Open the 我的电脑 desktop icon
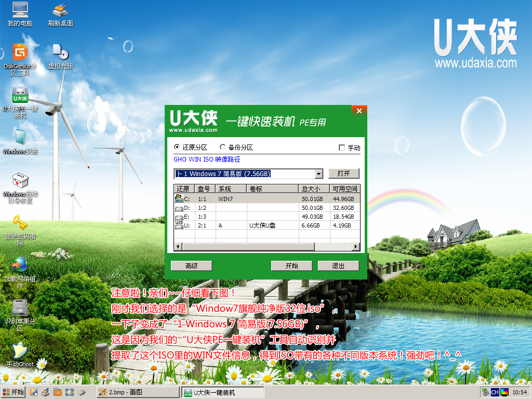The image size is (532, 399). click(20, 14)
